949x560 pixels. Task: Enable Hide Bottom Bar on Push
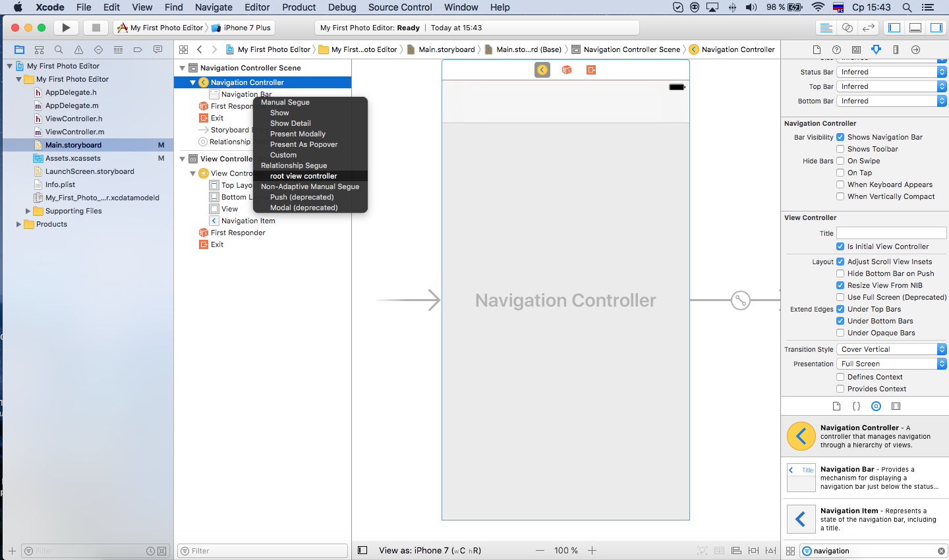[840, 273]
